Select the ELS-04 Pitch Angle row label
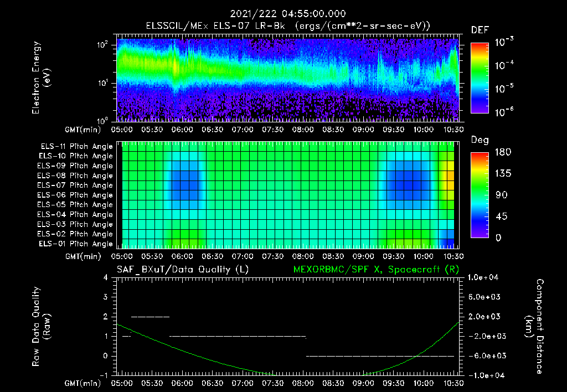Image resolution: width=567 pixels, height=392 pixels. [75, 214]
